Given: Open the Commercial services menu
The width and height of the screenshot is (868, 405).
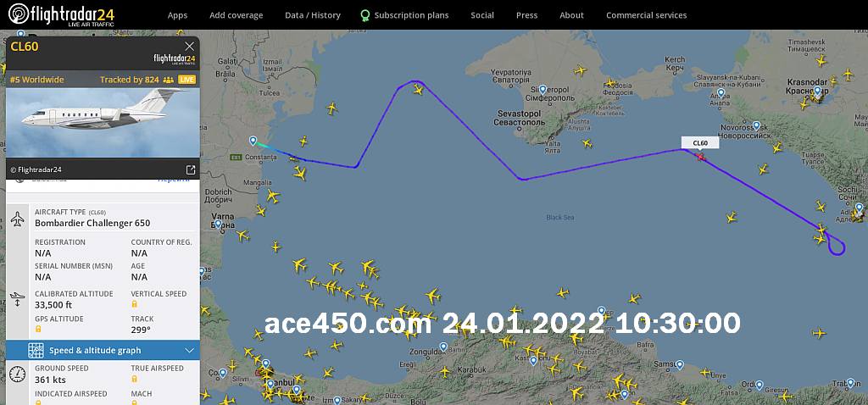Looking at the screenshot, I should 646,15.
